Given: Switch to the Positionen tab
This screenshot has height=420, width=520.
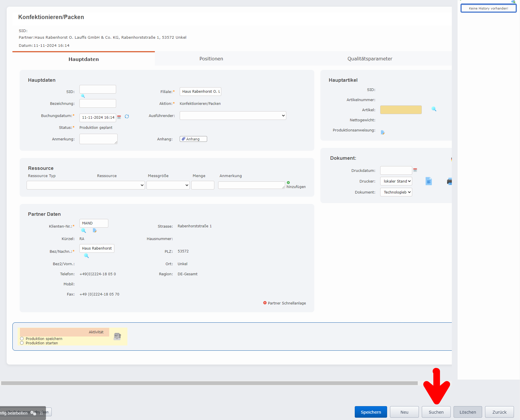Looking at the screenshot, I should pos(211,59).
